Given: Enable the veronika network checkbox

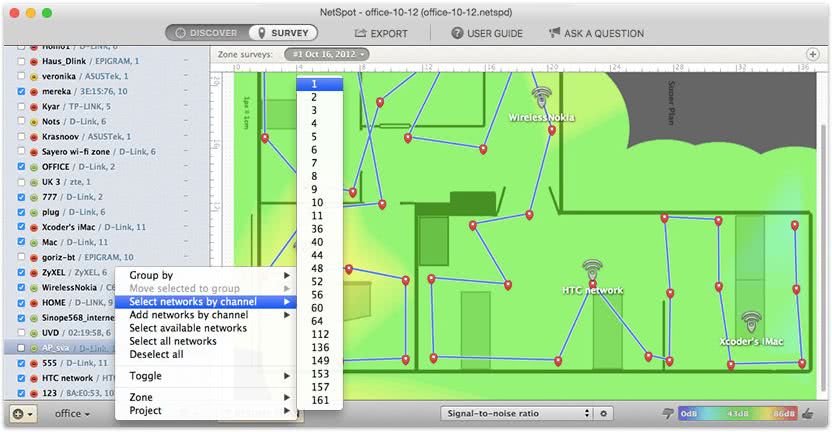Looking at the screenshot, I should 22,75.
